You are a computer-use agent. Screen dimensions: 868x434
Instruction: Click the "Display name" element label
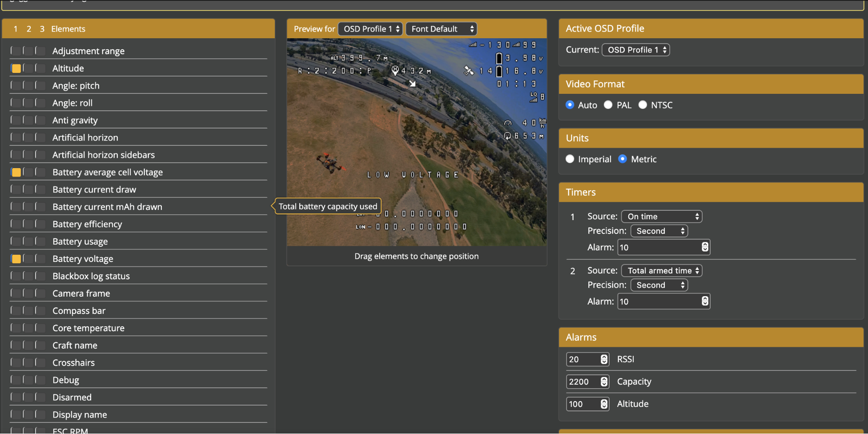[x=80, y=415]
